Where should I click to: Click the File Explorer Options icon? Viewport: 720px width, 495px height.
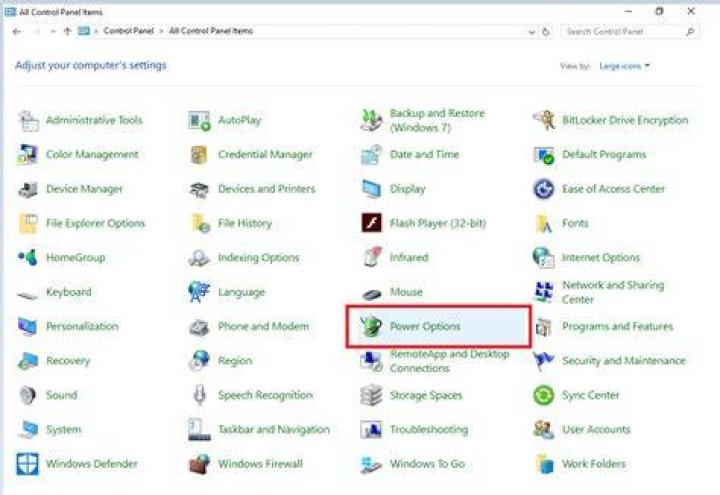coord(28,224)
